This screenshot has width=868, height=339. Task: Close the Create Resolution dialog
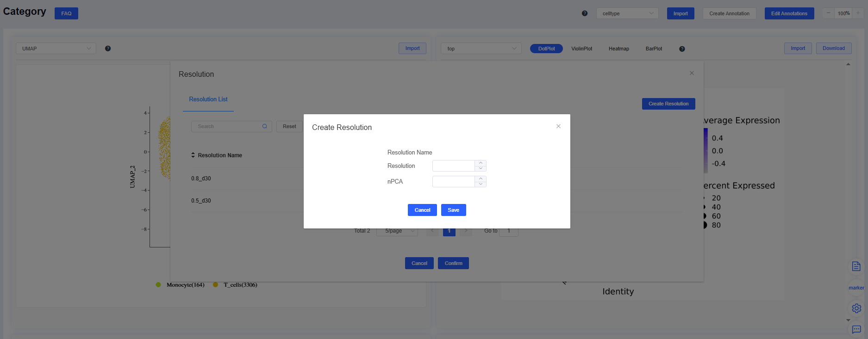click(x=558, y=126)
